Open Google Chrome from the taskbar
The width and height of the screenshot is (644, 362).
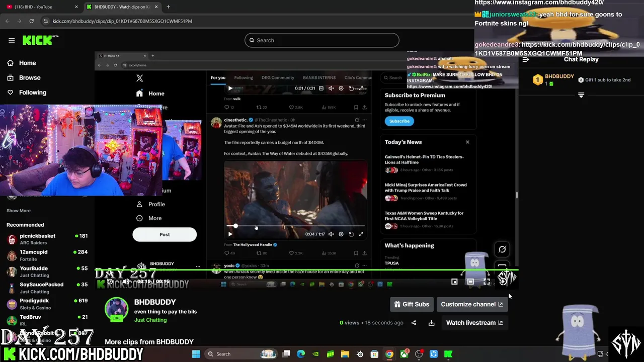tap(389, 354)
